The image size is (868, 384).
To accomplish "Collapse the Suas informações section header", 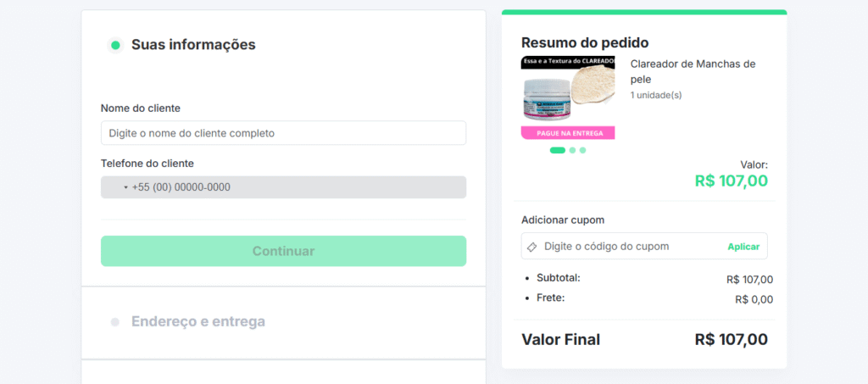I will coord(193,45).
